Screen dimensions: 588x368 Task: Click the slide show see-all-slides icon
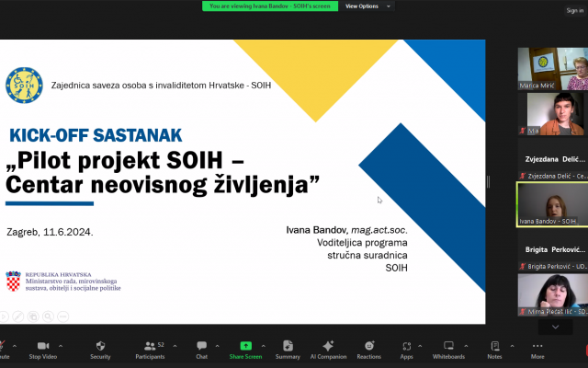[x=33, y=316]
